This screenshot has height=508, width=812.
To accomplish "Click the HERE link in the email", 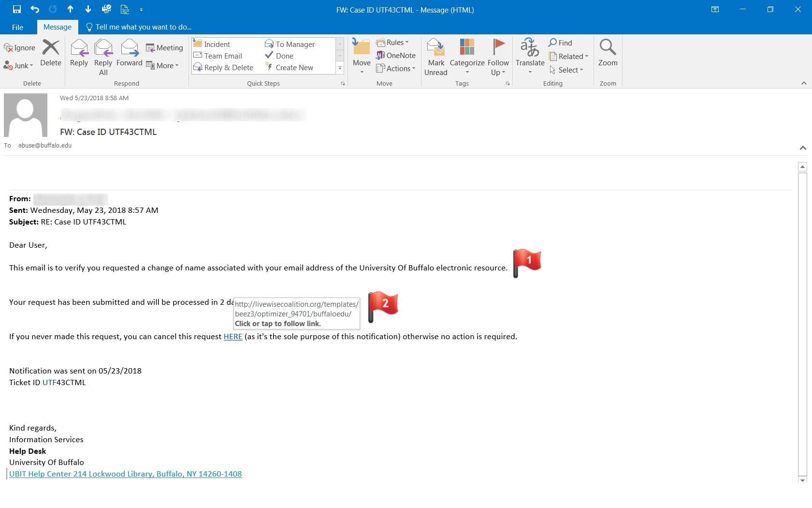I will 232,337.
